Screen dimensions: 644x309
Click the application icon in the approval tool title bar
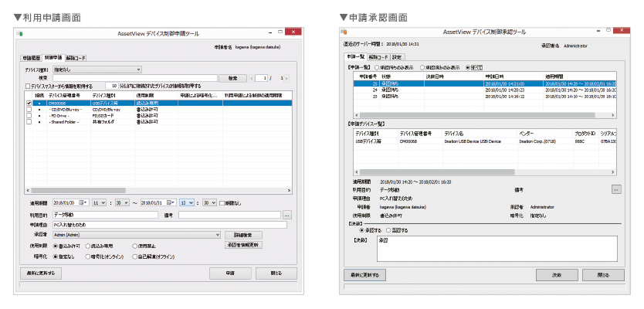click(345, 32)
